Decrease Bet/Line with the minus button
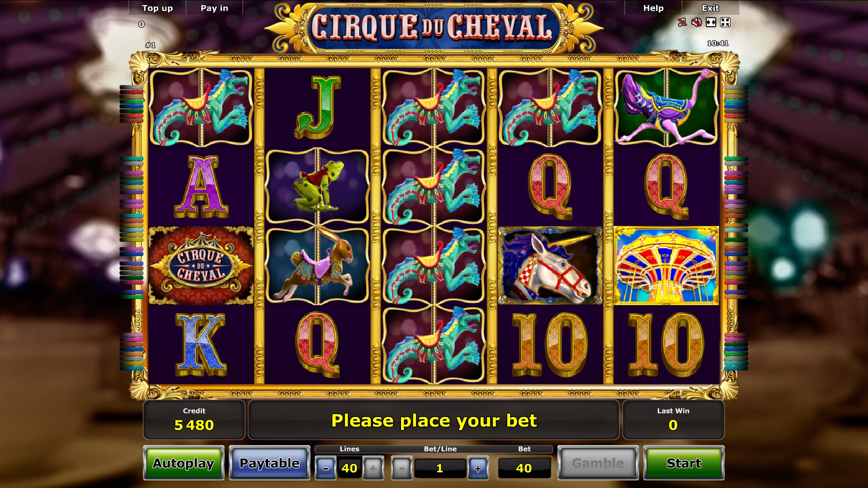868x488 pixels. [401, 468]
